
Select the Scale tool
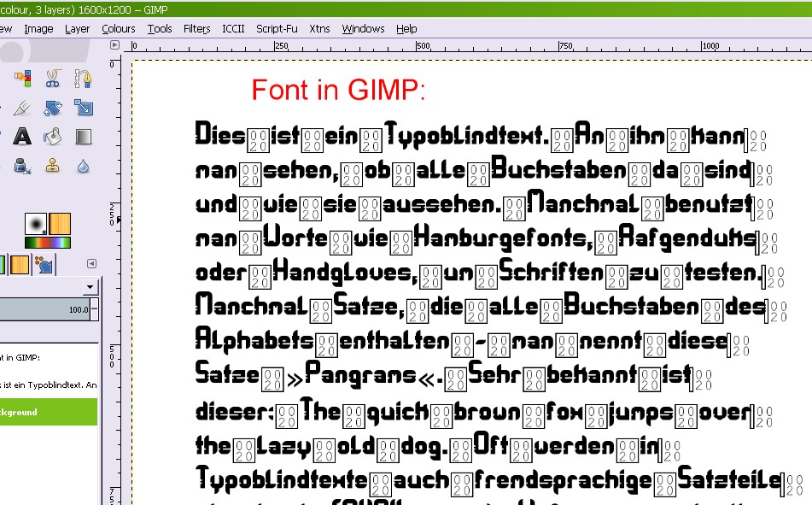83,108
